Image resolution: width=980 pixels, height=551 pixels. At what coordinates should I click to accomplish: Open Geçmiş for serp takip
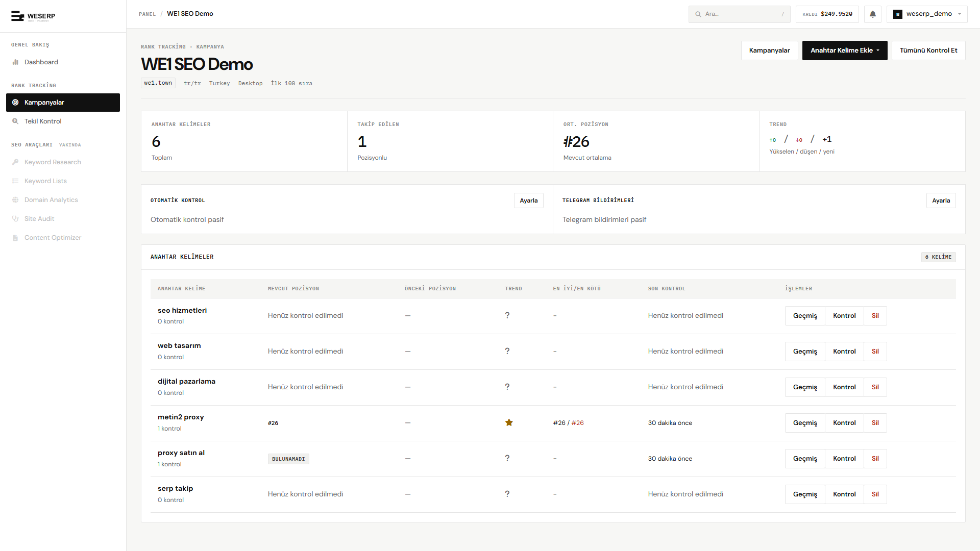tap(805, 494)
